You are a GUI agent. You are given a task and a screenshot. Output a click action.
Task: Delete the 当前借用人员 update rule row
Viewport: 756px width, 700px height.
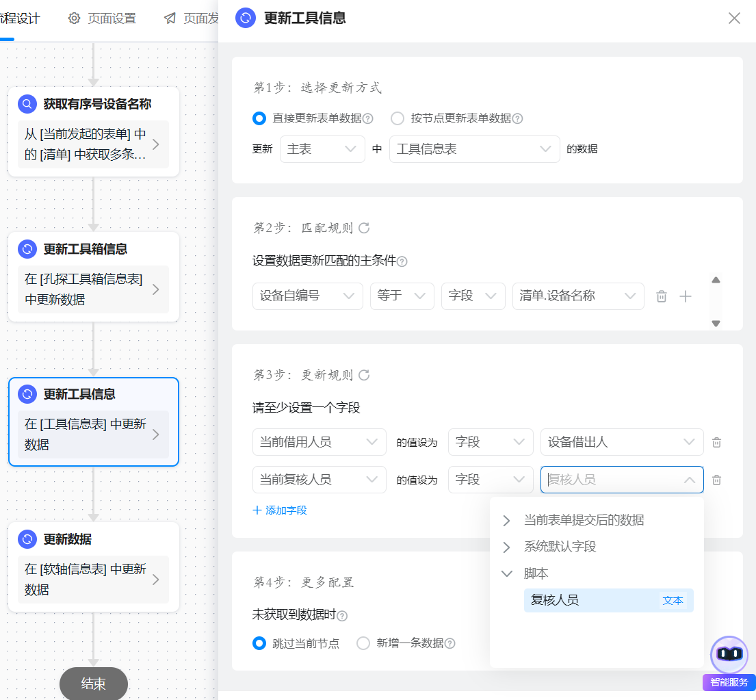click(716, 442)
